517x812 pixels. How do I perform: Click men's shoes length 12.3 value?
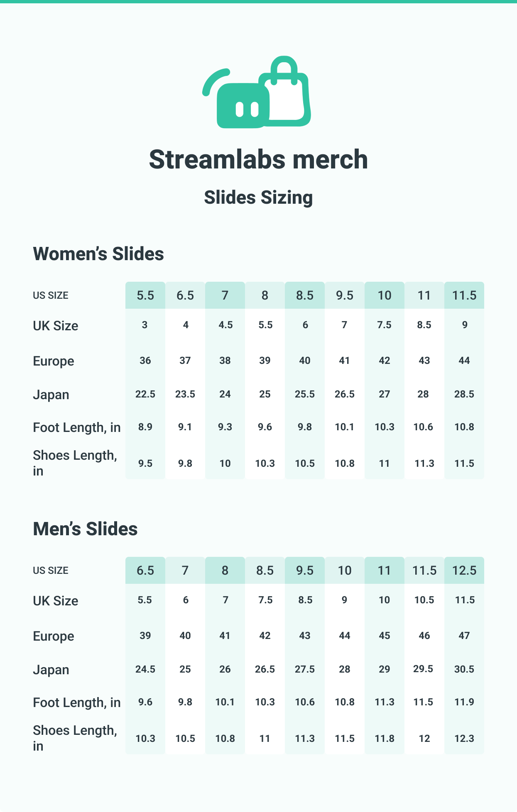(x=464, y=739)
